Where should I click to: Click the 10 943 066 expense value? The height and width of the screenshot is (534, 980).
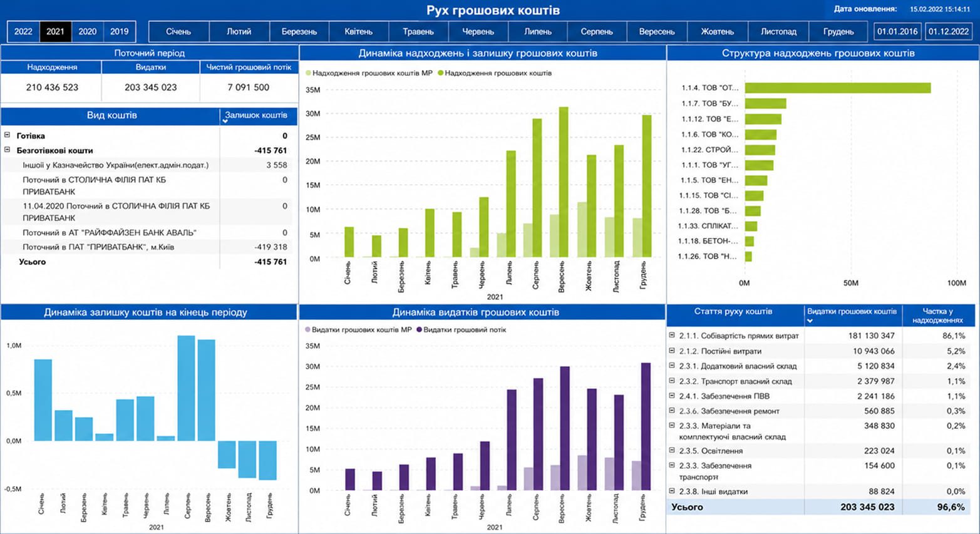874,351
